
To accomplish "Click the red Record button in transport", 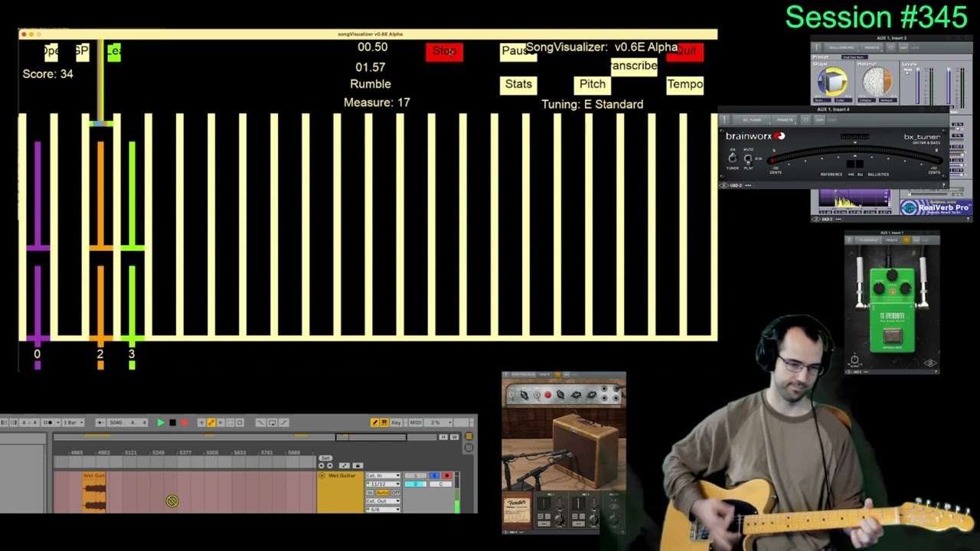I will (184, 422).
